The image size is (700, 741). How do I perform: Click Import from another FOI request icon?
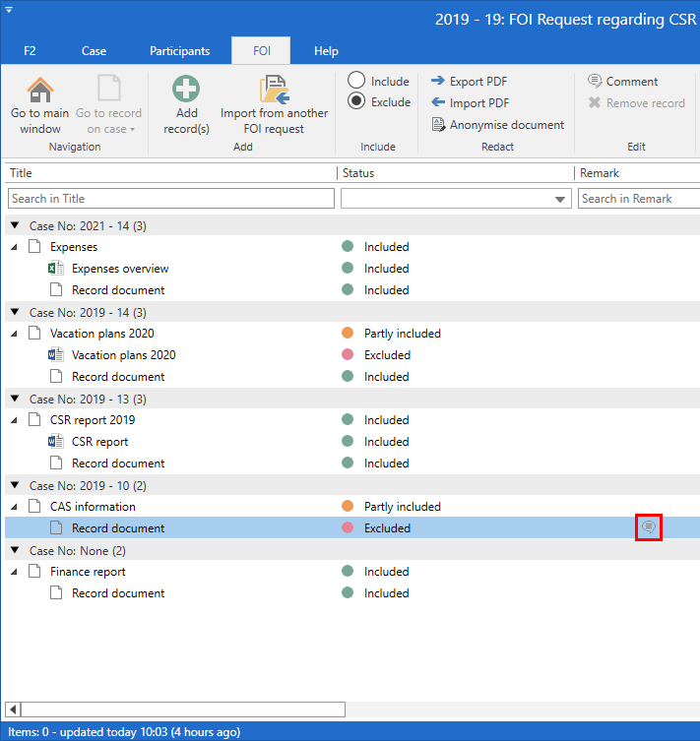click(274, 90)
